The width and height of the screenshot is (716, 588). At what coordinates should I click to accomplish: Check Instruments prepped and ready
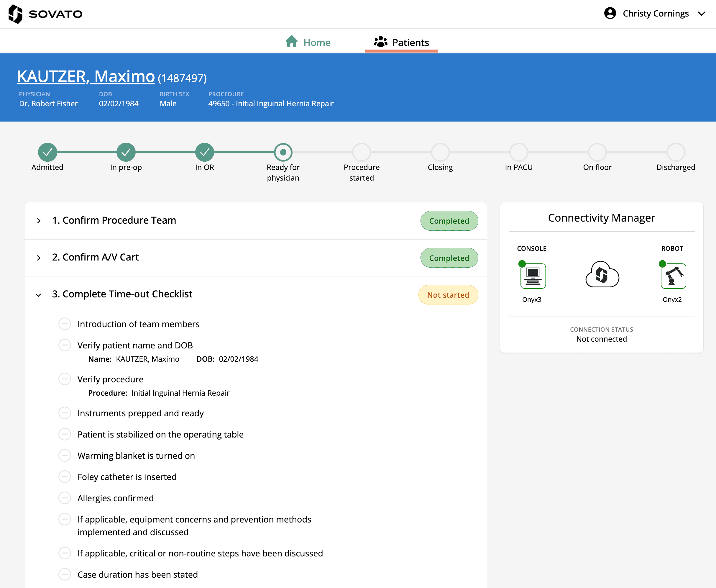click(x=65, y=413)
